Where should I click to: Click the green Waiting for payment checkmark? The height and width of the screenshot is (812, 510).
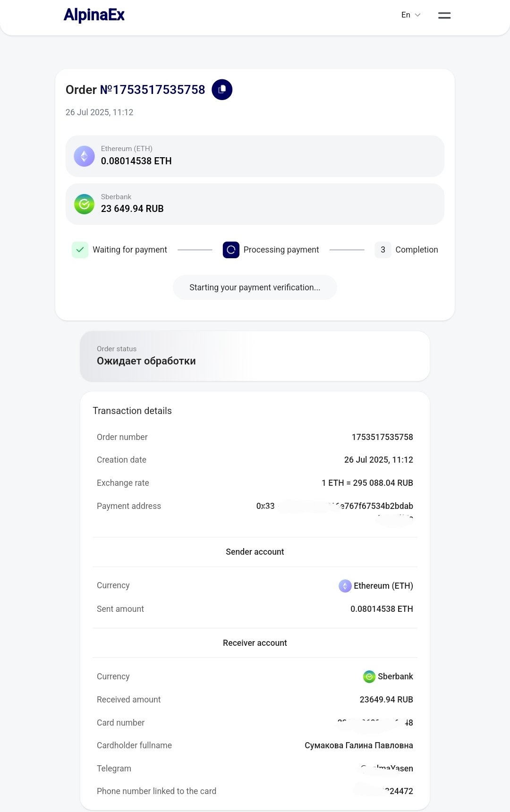pyautogui.click(x=80, y=250)
